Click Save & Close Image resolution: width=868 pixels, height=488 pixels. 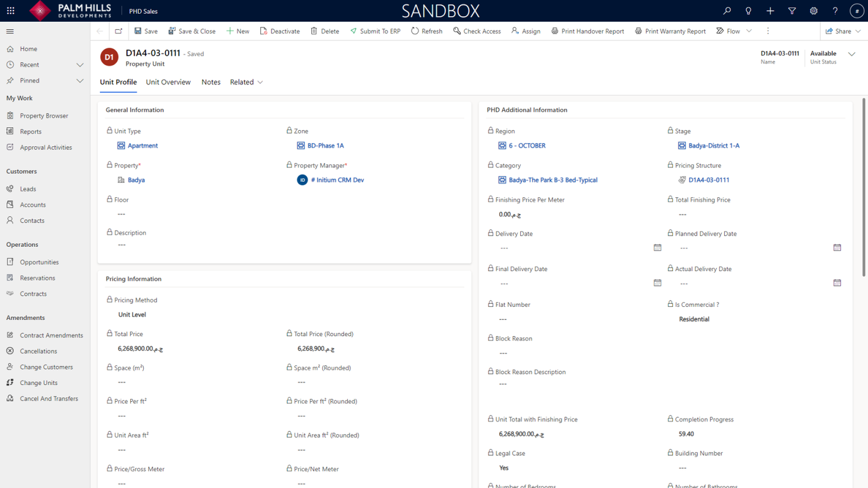(192, 31)
